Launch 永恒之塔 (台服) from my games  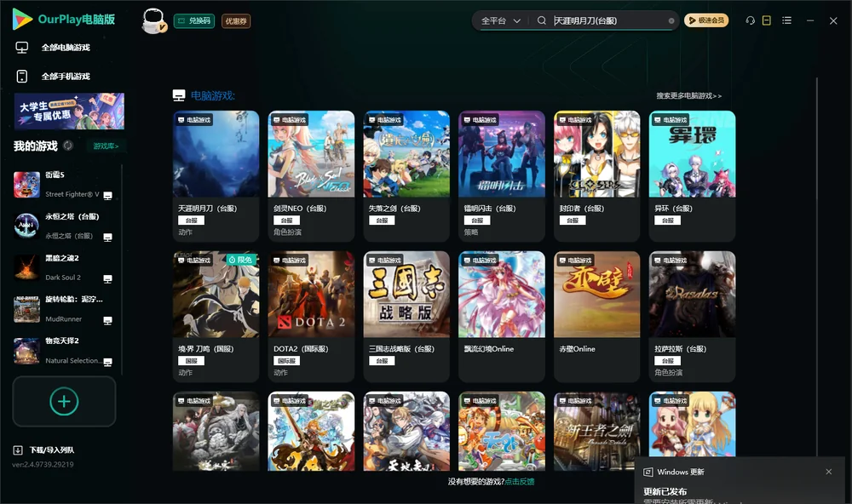coord(63,226)
